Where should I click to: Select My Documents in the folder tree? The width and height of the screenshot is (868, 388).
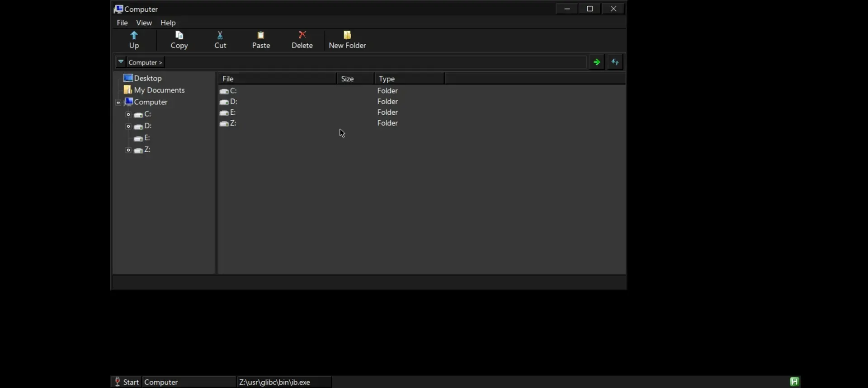tap(159, 90)
